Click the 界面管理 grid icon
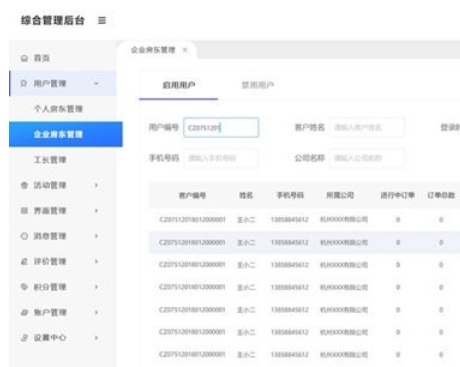Image resolution: width=460 pixels, height=367 pixels. pyautogui.click(x=24, y=210)
